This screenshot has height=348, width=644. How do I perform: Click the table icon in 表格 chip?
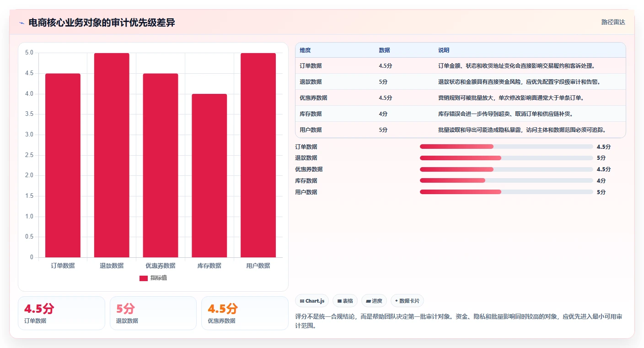click(339, 301)
